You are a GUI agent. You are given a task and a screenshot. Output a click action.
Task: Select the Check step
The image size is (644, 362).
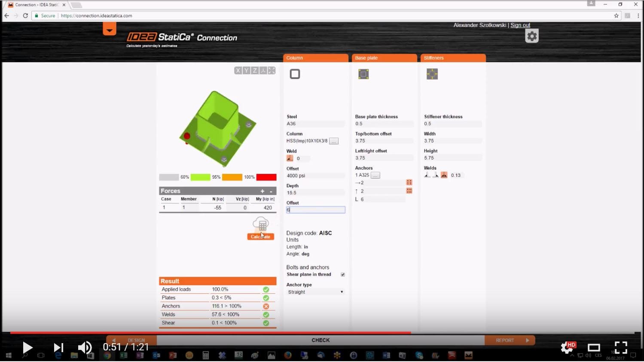coord(320,340)
